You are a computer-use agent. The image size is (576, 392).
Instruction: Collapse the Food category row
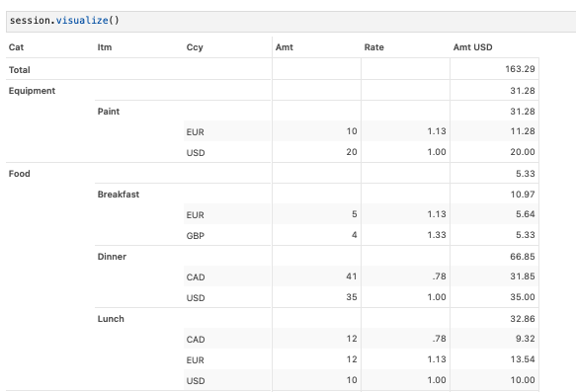tap(20, 174)
